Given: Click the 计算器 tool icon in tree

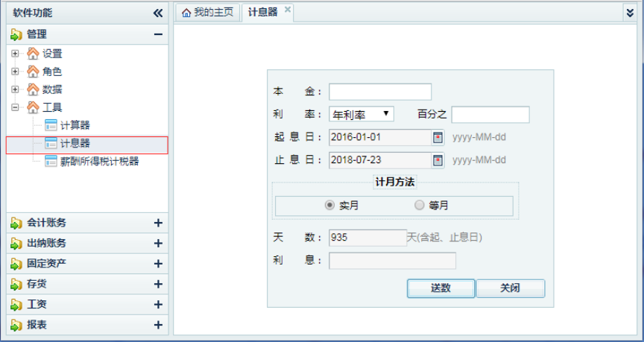Looking at the screenshot, I should tap(51, 125).
